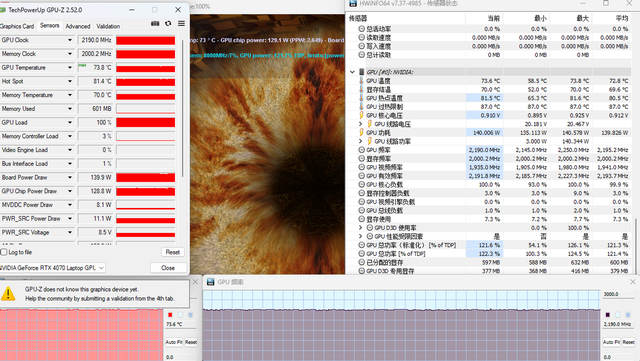Click GPU-Z refresh icon
The width and height of the screenshot is (640, 361).
click(x=168, y=24)
